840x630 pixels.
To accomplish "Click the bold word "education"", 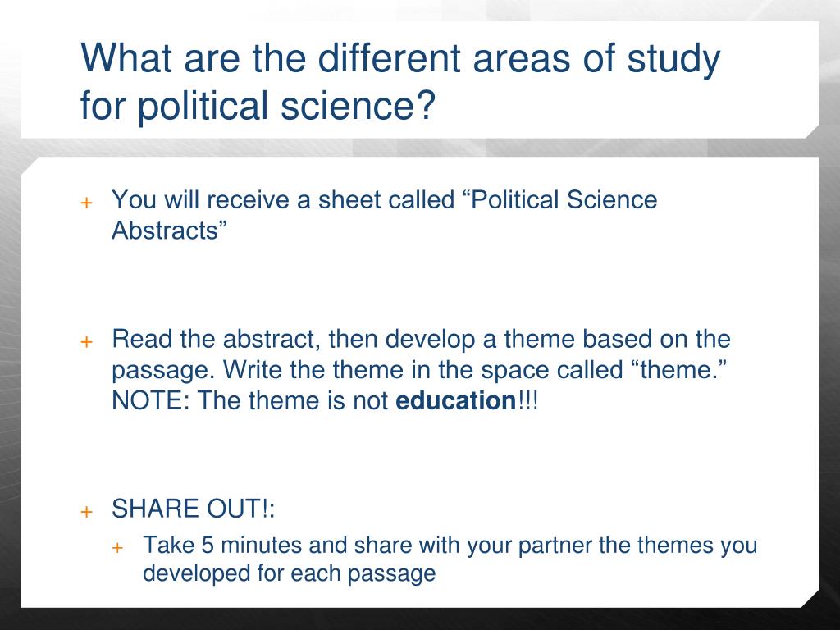I will pyautogui.click(x=455, y=400).
